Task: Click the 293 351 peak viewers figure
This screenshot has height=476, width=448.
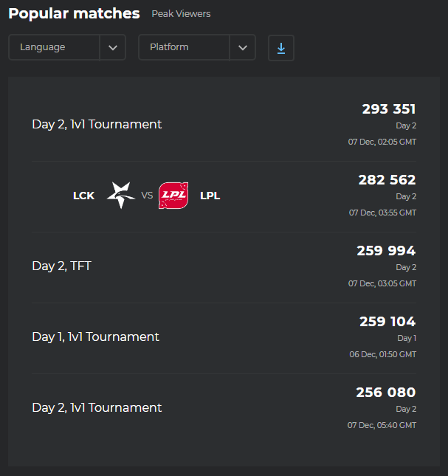Action: [389, 109]
